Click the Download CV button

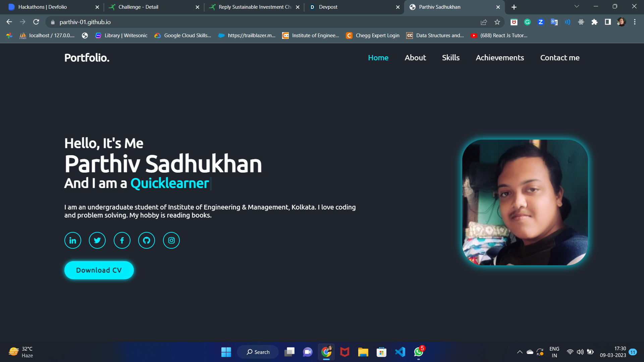pos(99,270)
